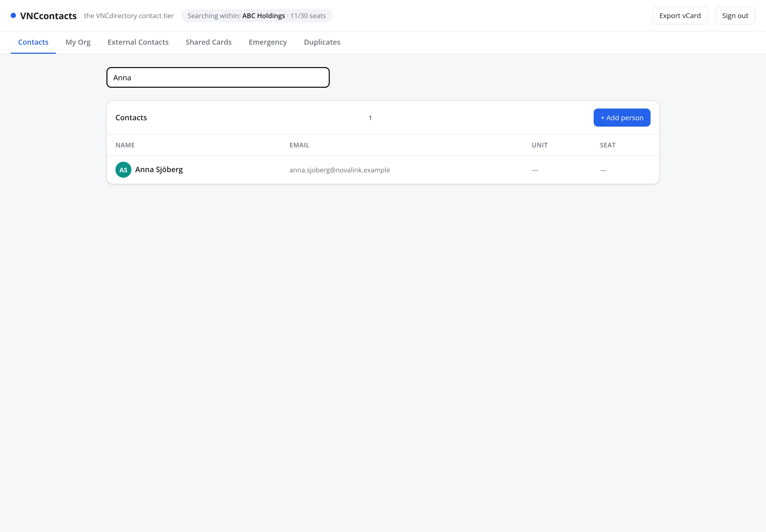Click the SEAT column header
Screen dimensions: 766x532
608,145
